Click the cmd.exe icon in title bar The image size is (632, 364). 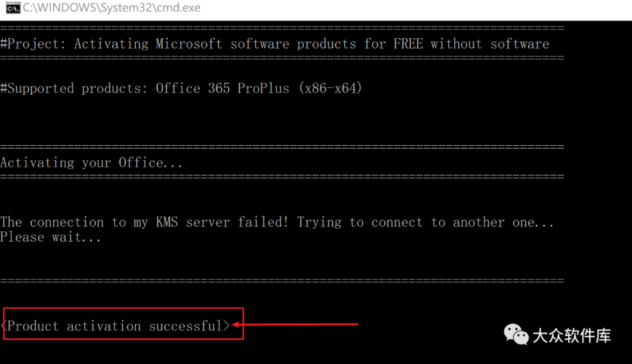coord(12,8)
